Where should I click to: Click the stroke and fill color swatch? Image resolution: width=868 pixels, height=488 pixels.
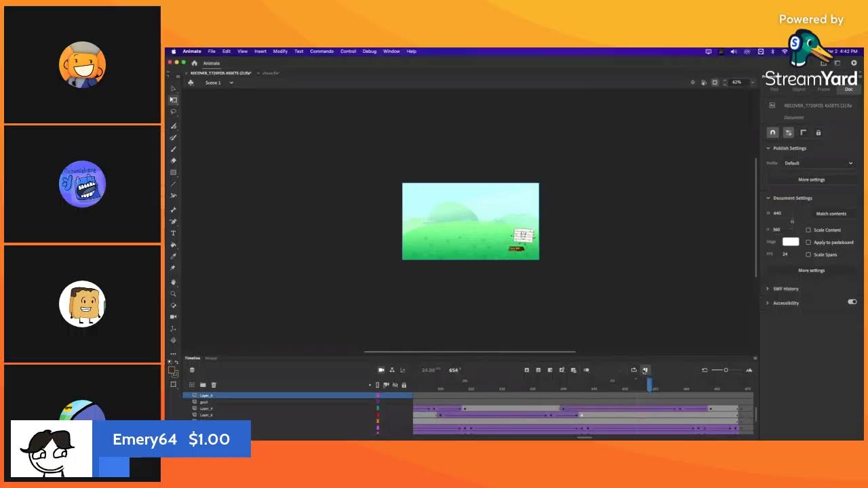pos(173,371)
